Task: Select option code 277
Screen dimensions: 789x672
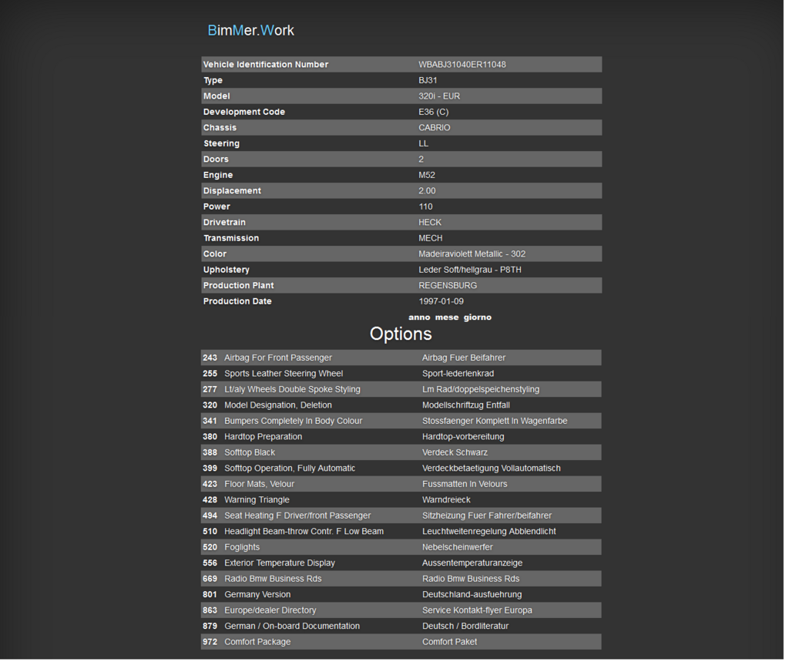Action: (x=210, y=390)
